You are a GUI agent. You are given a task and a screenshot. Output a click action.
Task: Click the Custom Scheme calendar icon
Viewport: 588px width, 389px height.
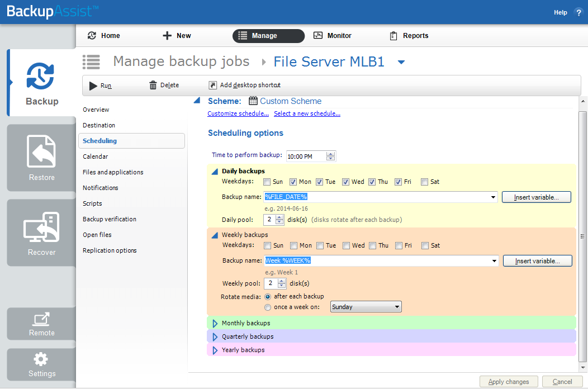coord(253,101)
